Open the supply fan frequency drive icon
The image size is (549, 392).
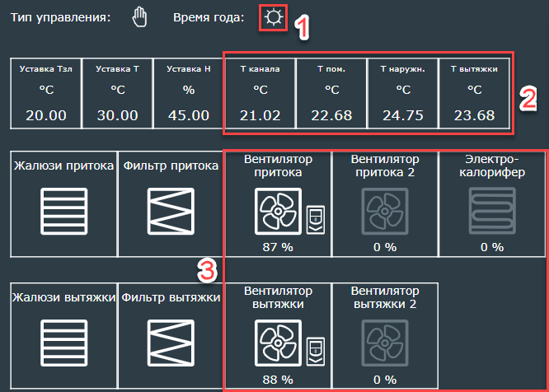pyautogui.click(x=317, y=218)
